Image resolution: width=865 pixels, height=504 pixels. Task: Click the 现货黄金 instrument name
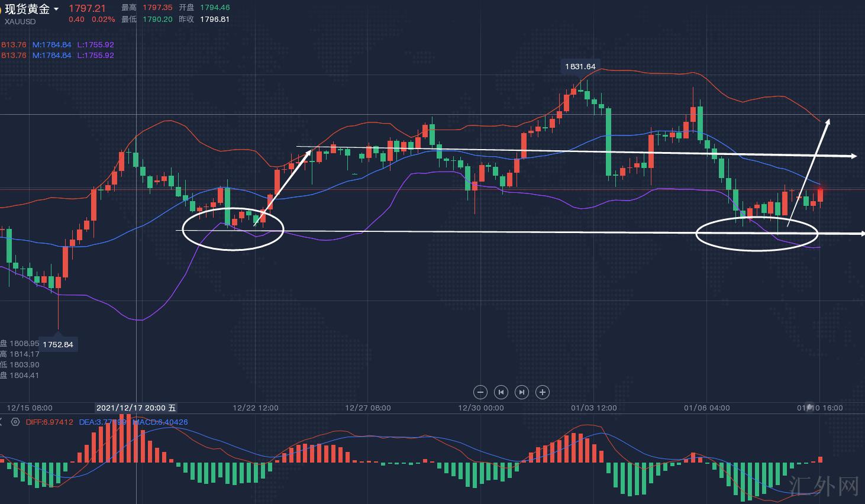point(27,9)
